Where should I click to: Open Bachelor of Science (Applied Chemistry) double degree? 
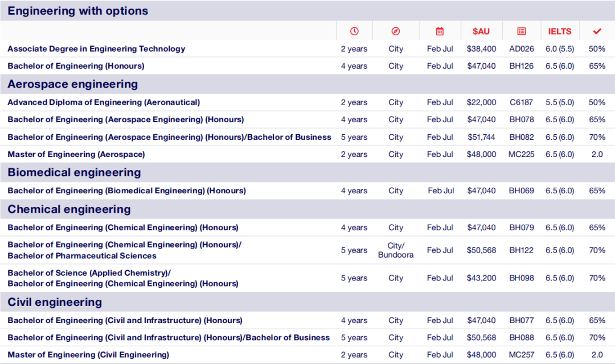[x=123, y=278]
